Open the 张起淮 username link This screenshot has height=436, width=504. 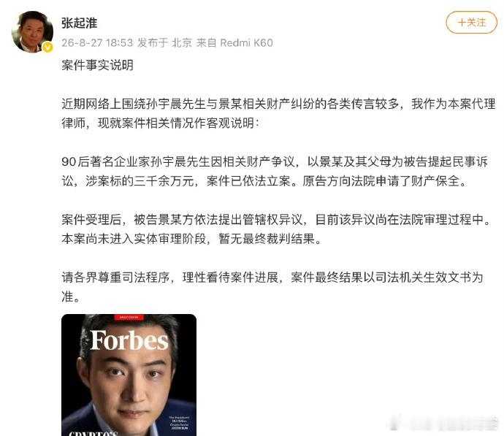tap(80, 23)
